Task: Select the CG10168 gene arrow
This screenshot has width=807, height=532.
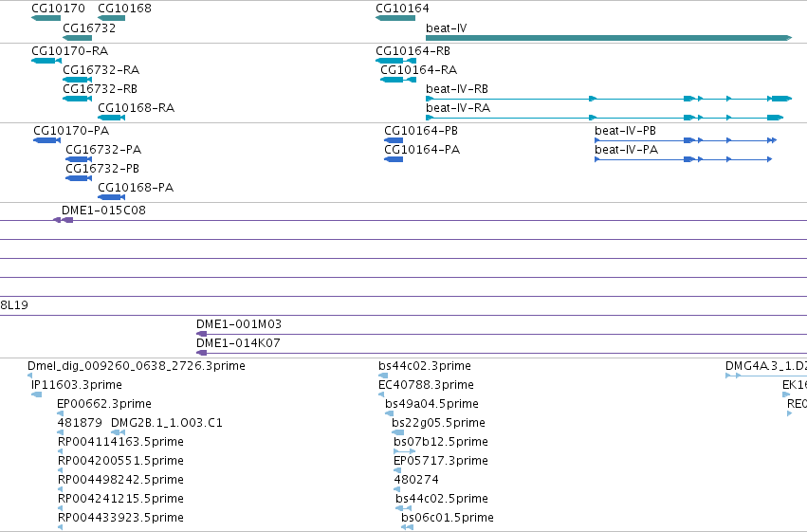Action: click(x=111, y=18)
